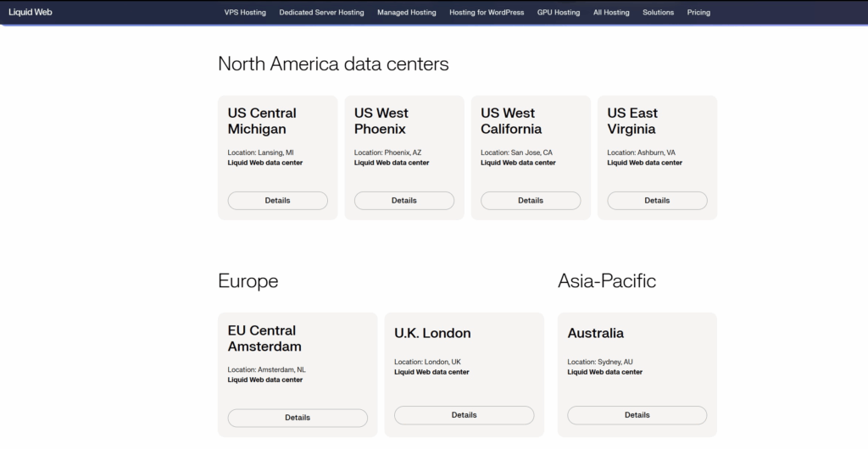Click the US East Virginia card title
Screen dimensions: 868x449
tap(632, 121)
